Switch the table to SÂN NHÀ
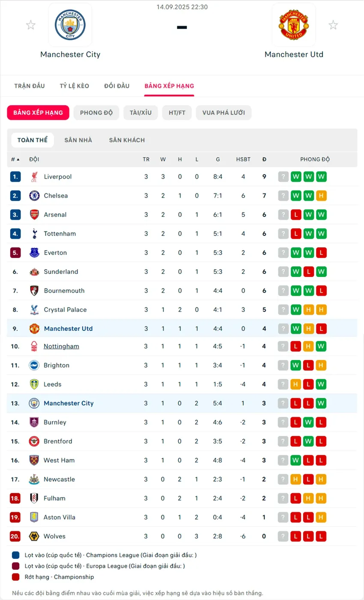 coord(78,140)
